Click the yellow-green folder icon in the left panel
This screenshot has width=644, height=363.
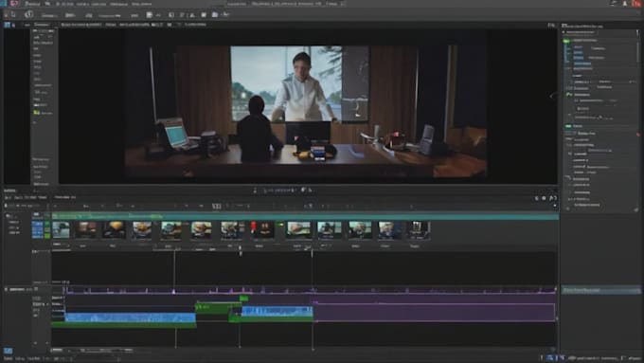(37, 112)
